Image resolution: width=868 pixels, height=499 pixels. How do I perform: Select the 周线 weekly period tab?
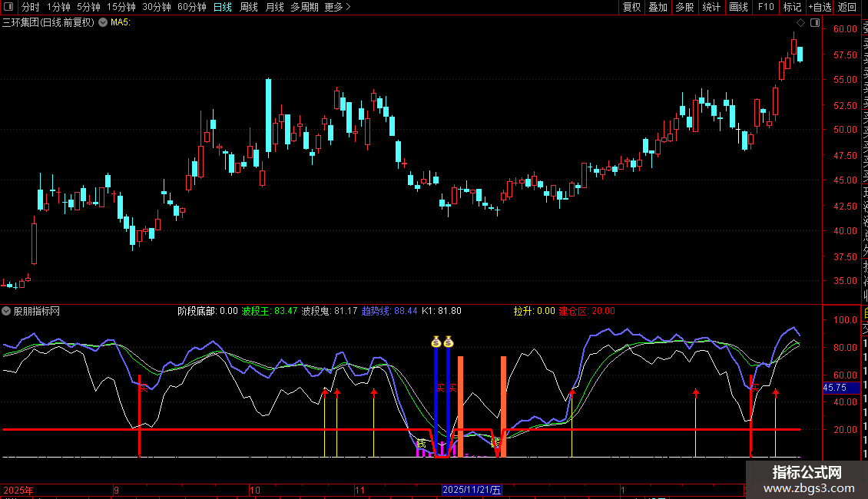click(x=249, y=7)
